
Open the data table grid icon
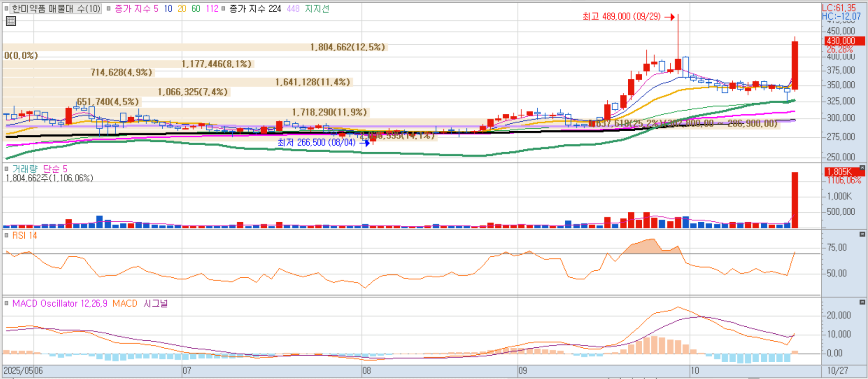[x=11, y=21]
